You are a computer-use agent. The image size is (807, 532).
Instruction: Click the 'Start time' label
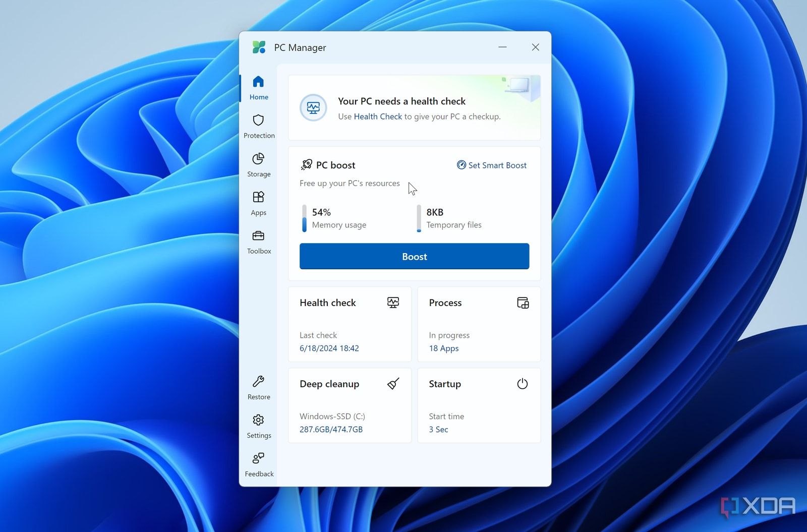point(446,417)
